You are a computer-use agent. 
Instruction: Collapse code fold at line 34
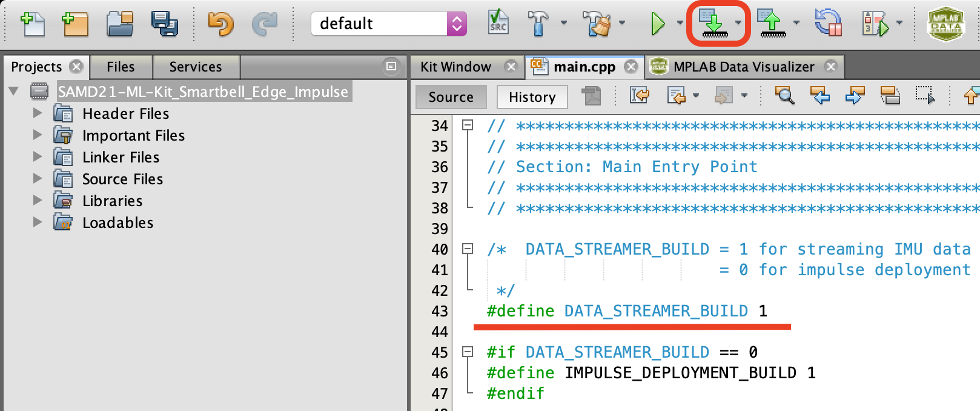click(x=467, y=125)
